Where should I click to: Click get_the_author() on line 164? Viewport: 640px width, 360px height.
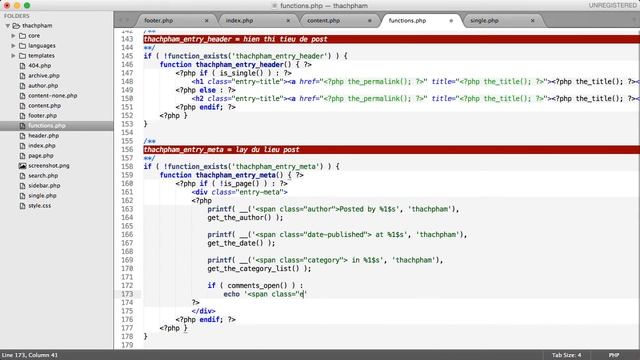pyautogui.click(x=239, y=218)
